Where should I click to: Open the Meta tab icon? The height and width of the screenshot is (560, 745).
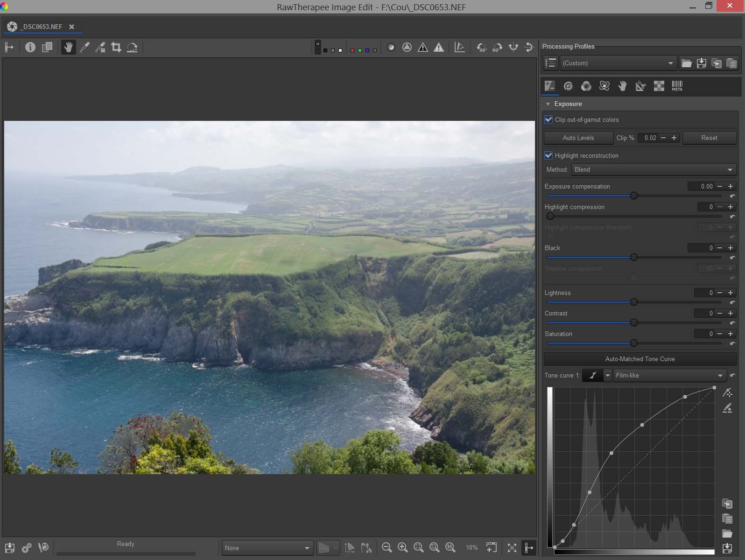(x=677, y=86)
